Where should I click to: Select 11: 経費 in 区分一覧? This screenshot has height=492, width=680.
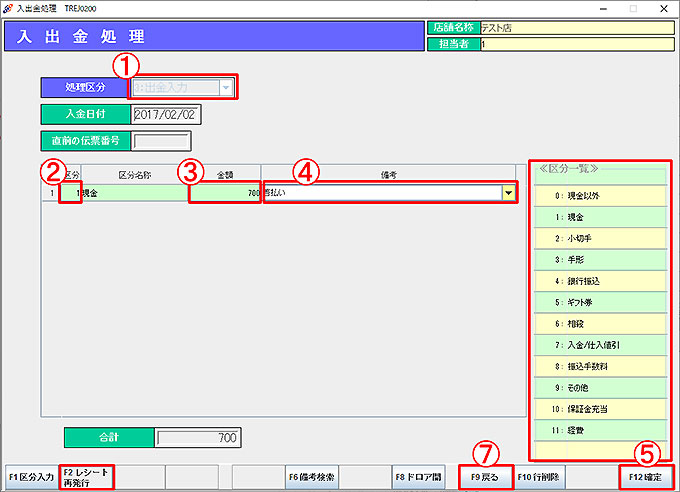(x=600, y=430)
